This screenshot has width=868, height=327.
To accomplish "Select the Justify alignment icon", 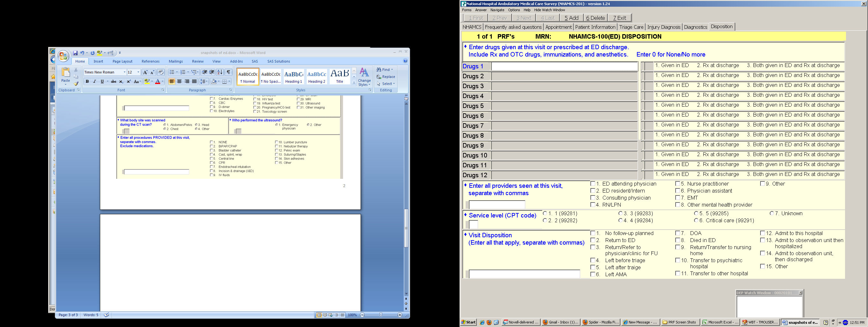I will 194,81.
